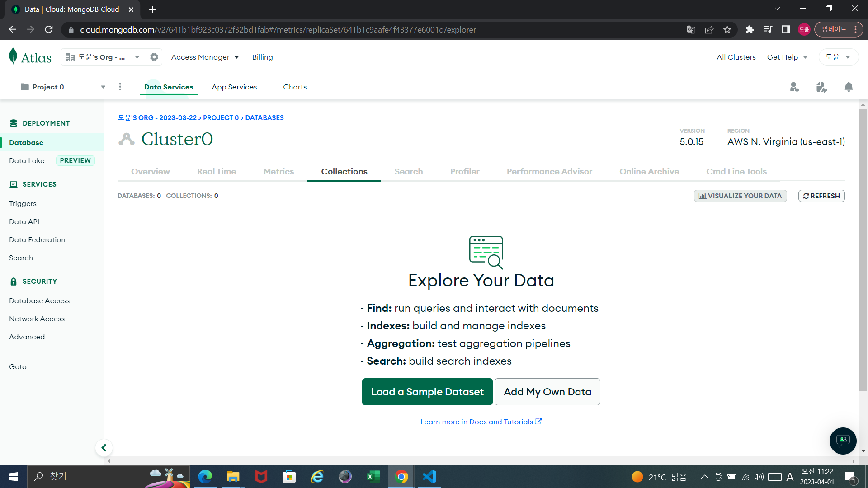Open Database Access under Security
The height and width of the screenshot is (488, 868).
pos(39,301)
